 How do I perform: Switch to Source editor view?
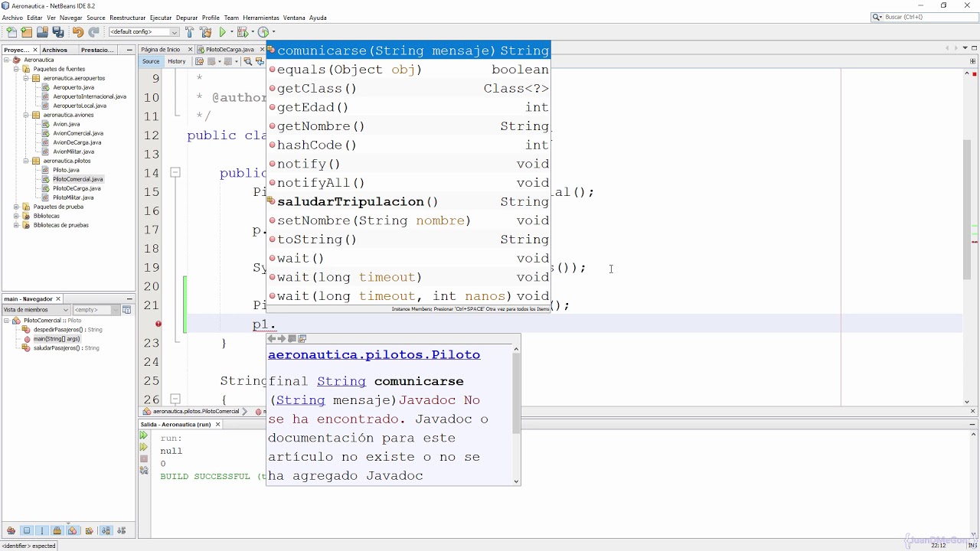click(151, 61)
